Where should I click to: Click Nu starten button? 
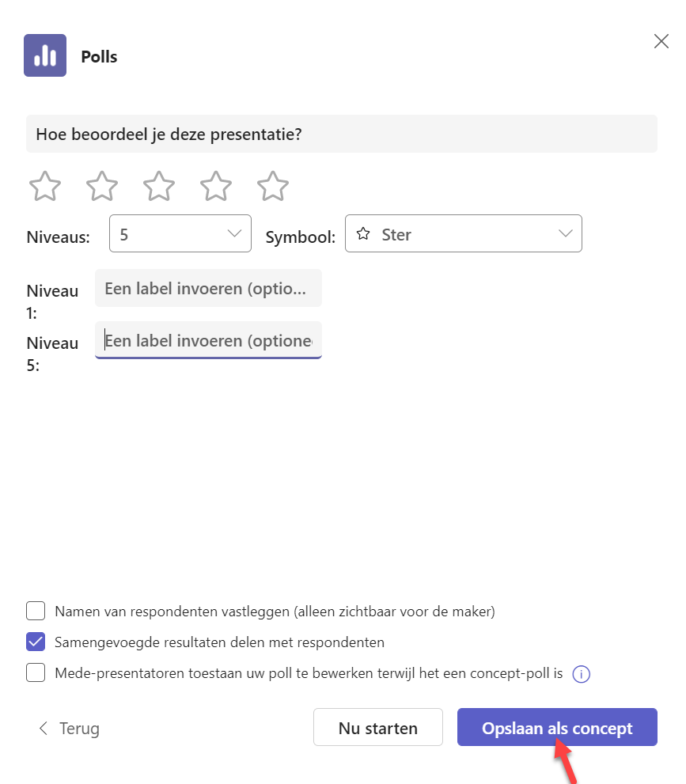tap(378, 727)
